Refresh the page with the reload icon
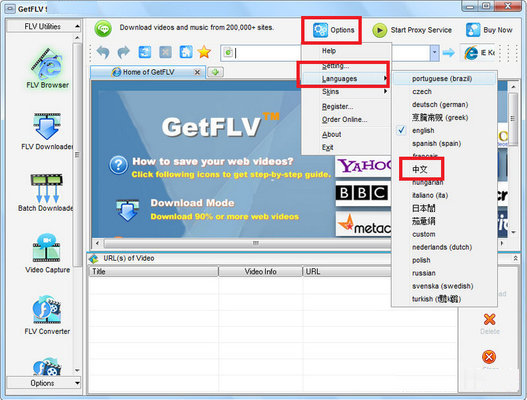Screen dimensions: 527x400 pos(145,52)
